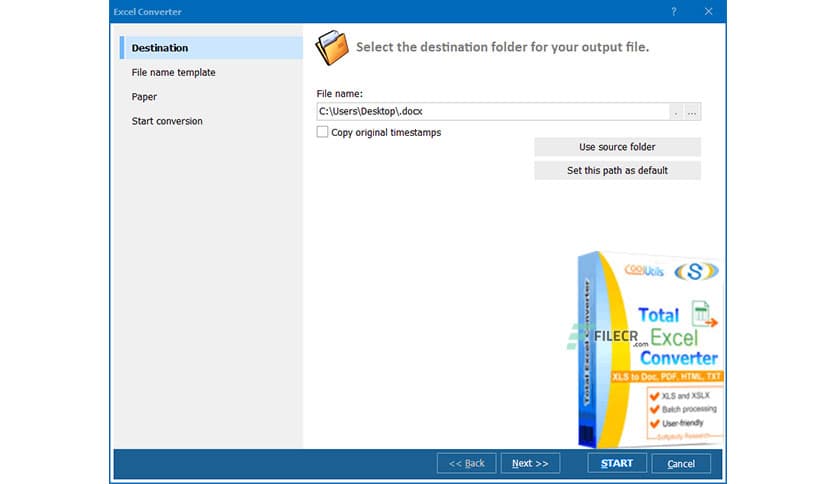Click START to begin conversion
Screen dimensions: 836x484
click(617, 463)
